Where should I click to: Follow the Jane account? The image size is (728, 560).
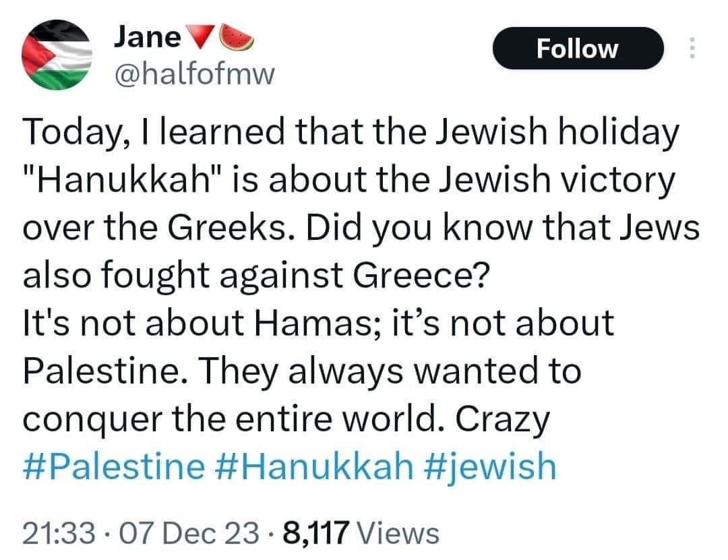578,49
